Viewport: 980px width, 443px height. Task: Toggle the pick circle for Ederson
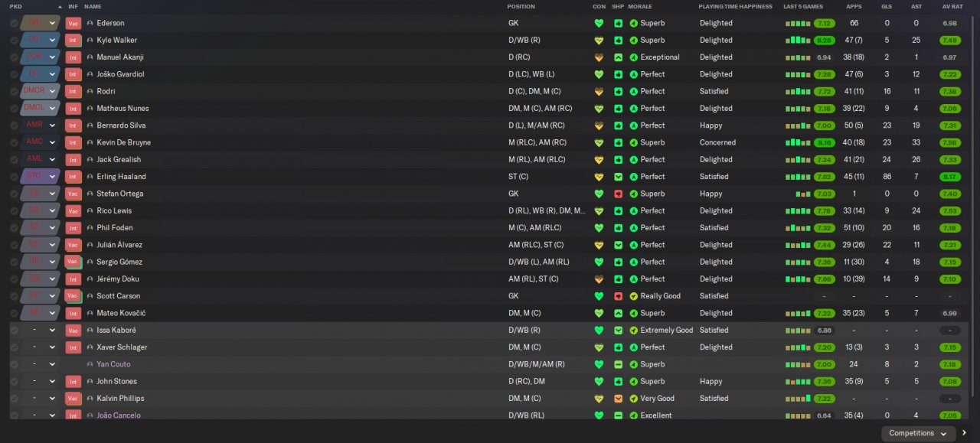14,23
